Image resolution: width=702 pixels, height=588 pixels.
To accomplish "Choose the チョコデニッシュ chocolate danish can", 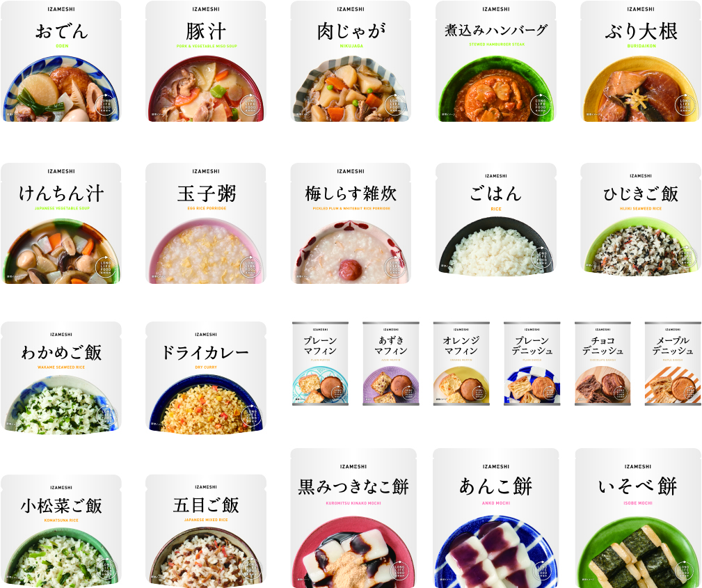I will pos(603,364).
